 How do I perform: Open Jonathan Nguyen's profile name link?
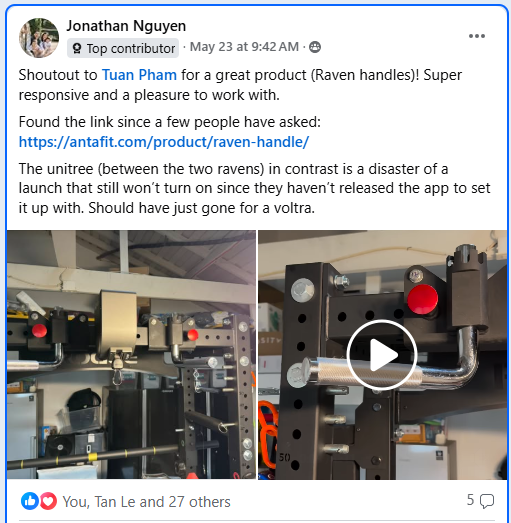(126, 26)
